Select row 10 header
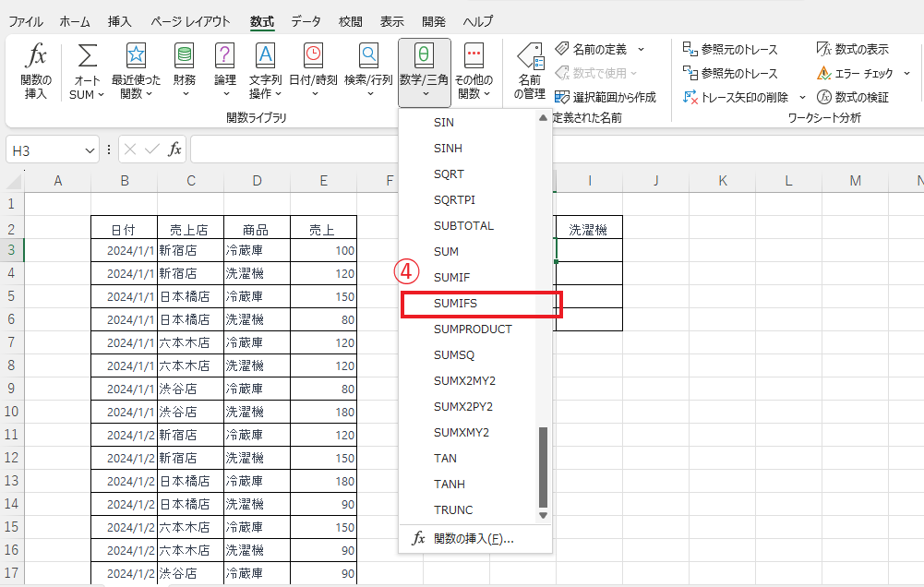The height and width of the screenshot is (587, 924). 12,412
